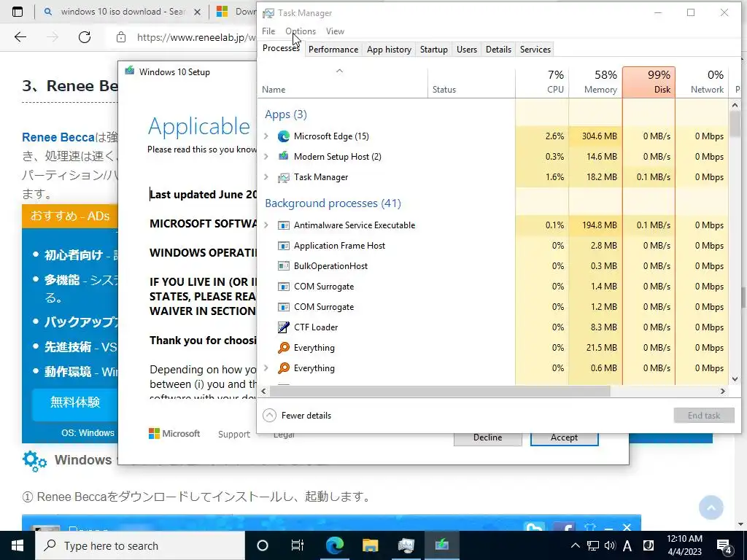Click Application Frame Host icon
This screenshot has width=747, height=560.
pyautogui.click(x=284, y=246)
